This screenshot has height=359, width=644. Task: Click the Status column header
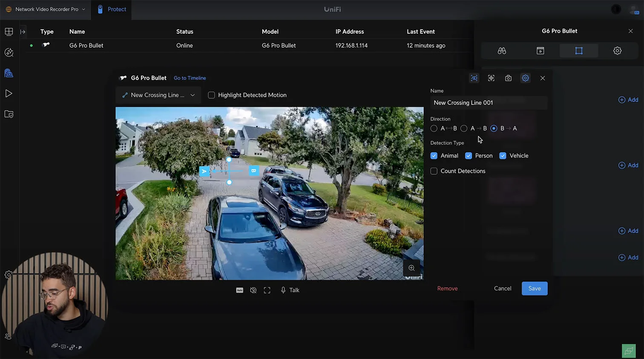185,31
